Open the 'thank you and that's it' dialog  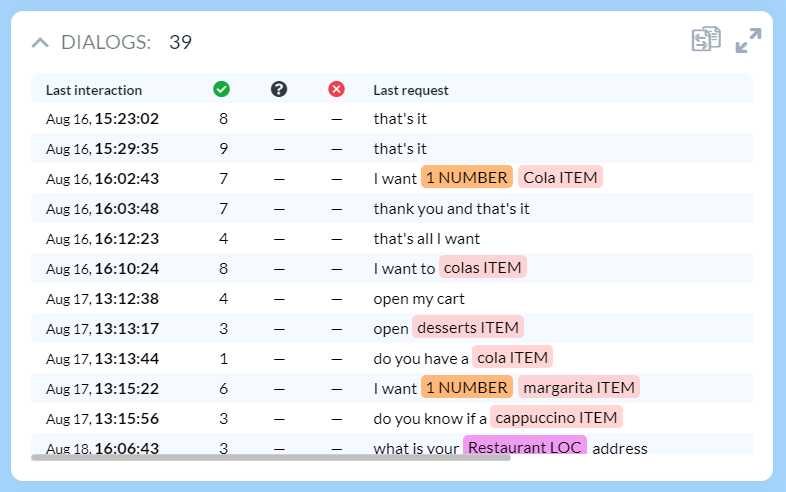tap(451, 209)
